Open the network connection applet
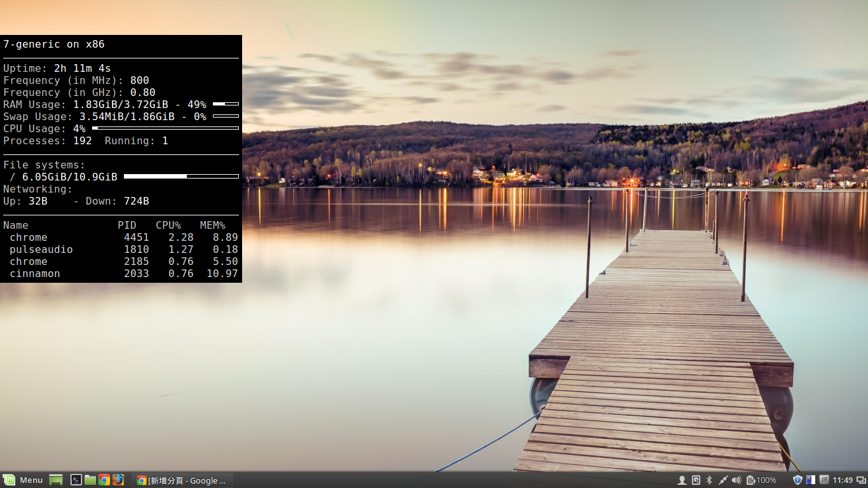Screen dimensions: 868x488 (x=722, y=480)
